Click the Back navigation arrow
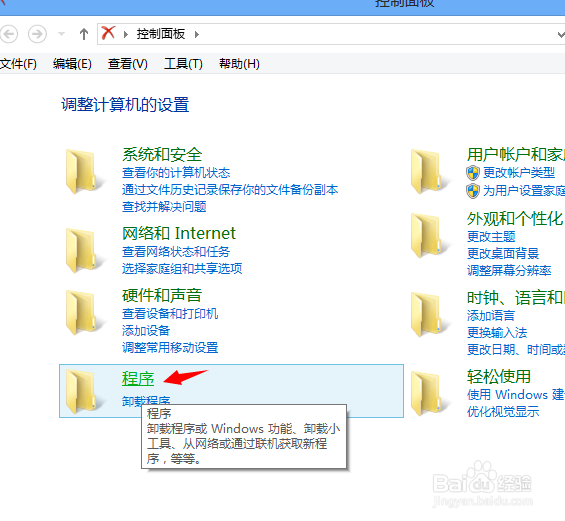Viewport: 565px width, 521px height. pyautogui.click(x=9, y=34)
